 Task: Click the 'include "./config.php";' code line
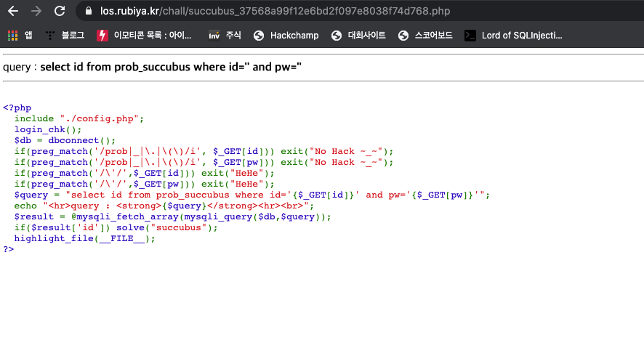pyautogui.click(x=79, y=118)
